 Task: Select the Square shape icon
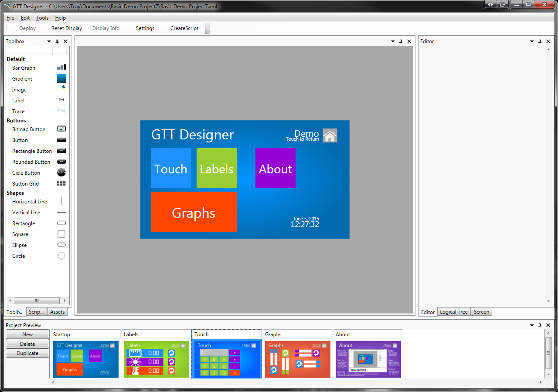click(61, 234)
